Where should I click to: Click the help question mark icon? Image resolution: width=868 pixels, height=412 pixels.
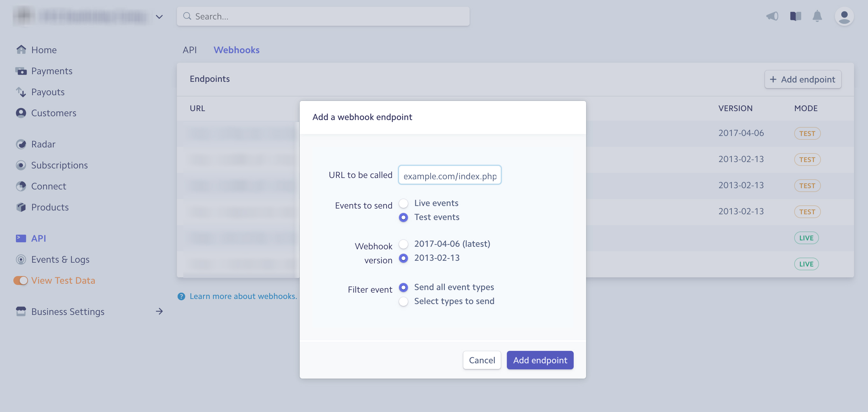point(181,296)
